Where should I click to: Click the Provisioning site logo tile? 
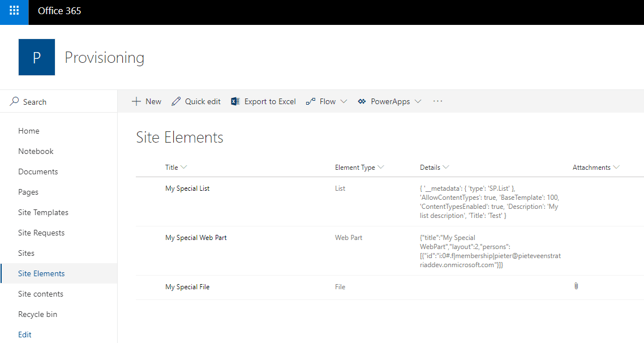[36, 57]
